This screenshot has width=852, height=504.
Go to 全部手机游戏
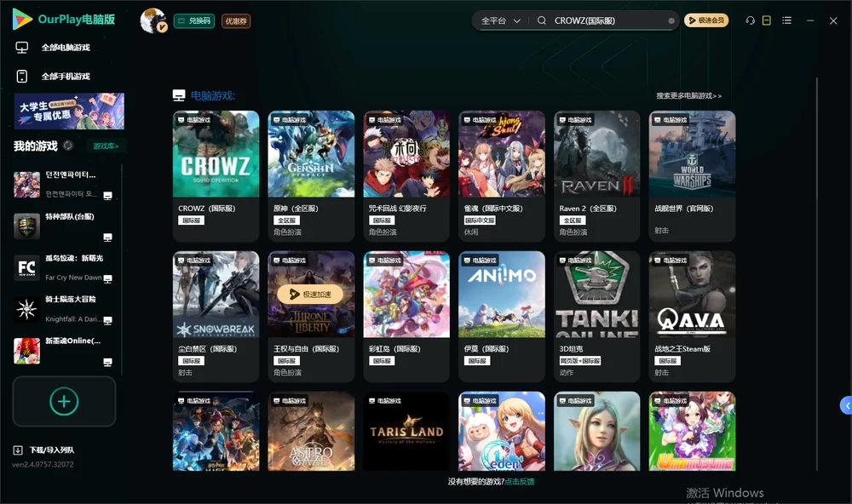tap(53, 76)
